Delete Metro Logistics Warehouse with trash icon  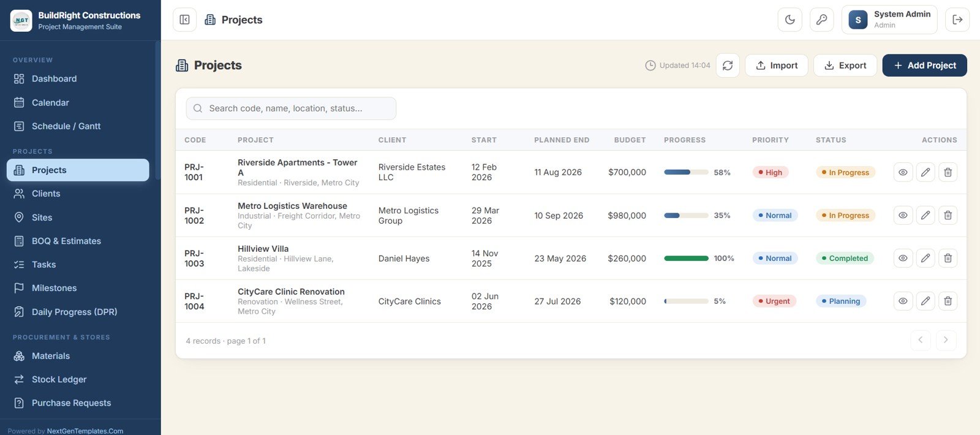pos(948,215)
